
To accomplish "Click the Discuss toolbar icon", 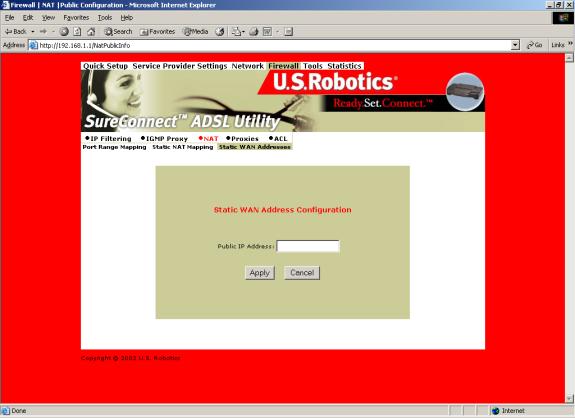I will click(289, 32).
